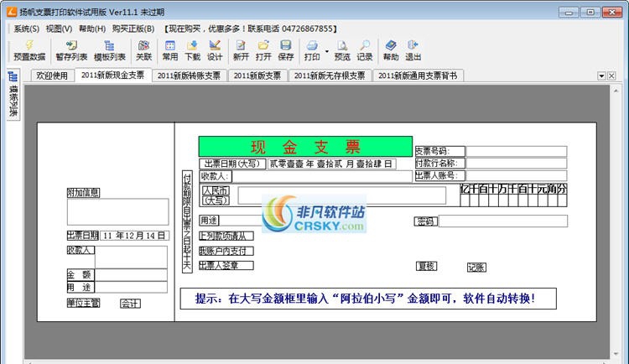This screenshot has width=629, height=364.
Task: Close the 扬帆支票打印软件 window
Action: [612, 12]
